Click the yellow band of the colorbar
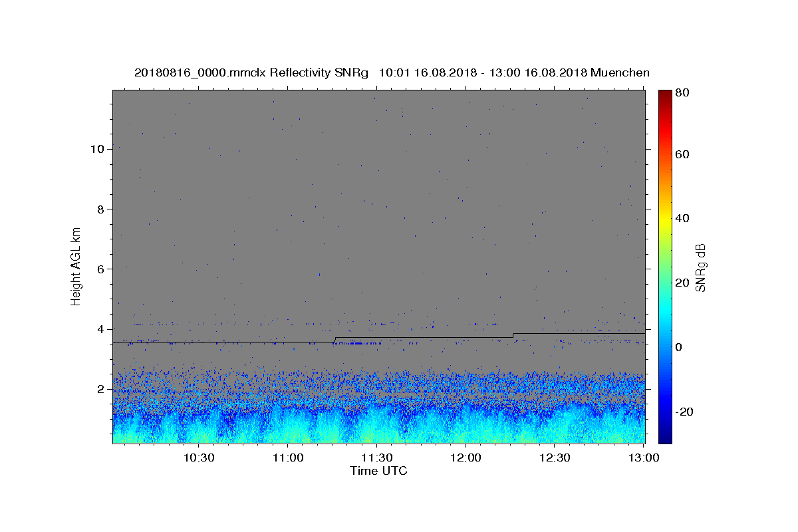The height and width of the screenshot is (532, 798). point(665,219)
